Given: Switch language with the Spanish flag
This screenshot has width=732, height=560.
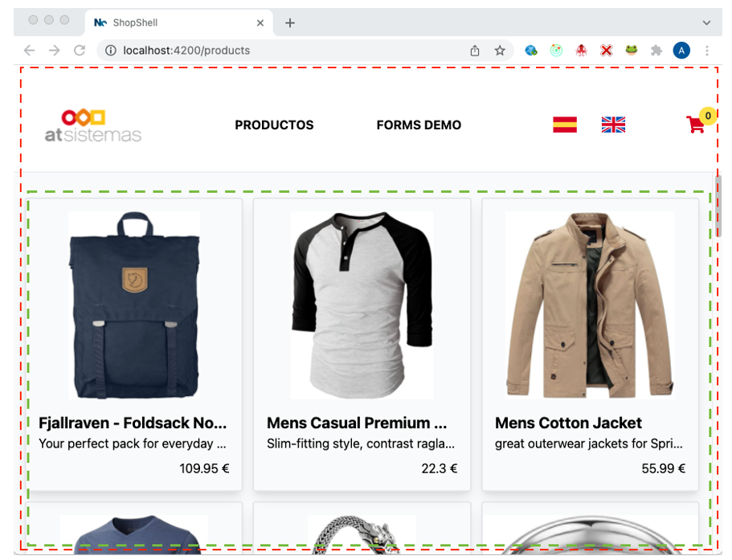Looking at the screenshot, I should coord(565,125).
